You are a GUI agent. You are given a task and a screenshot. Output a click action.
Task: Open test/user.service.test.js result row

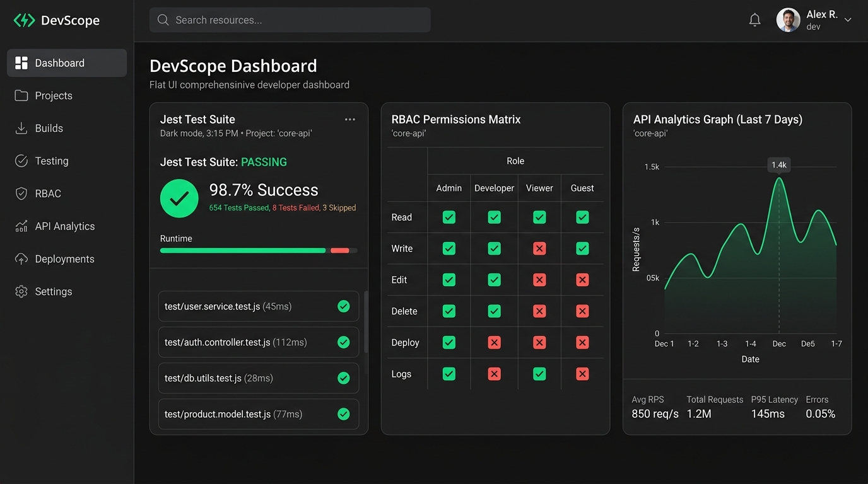pyautogui.click(x=259, y=306)
